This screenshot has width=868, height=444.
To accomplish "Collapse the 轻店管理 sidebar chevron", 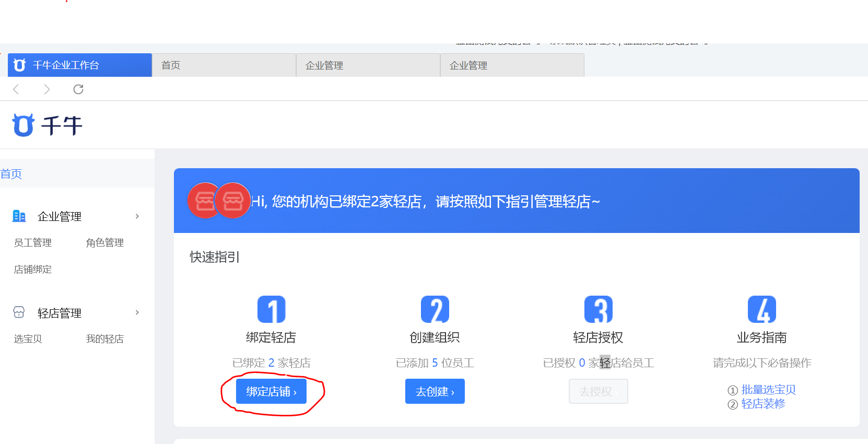I will (x=137, y=312).
